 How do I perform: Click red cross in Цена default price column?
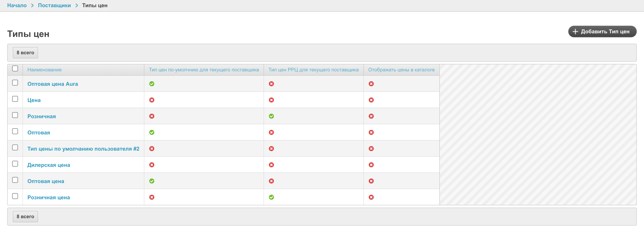tap(152, 100)
